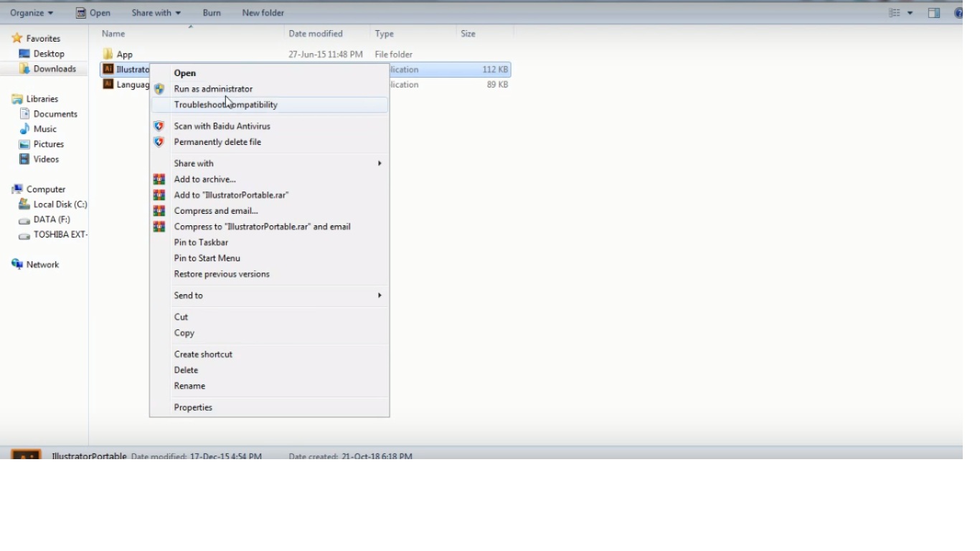Expand the Organize dropdown menu
The width and height of the screenshot is (980, 551).
tap(32, 13)
